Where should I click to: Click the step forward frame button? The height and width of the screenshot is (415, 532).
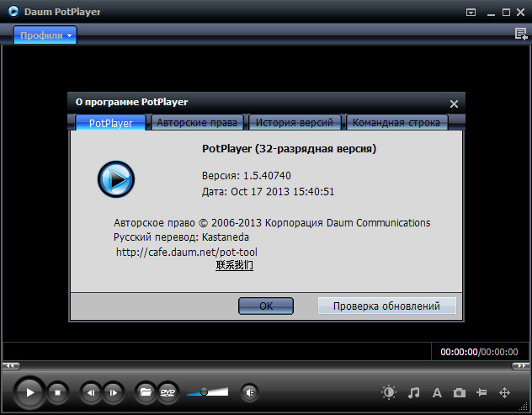coord(113,392)
